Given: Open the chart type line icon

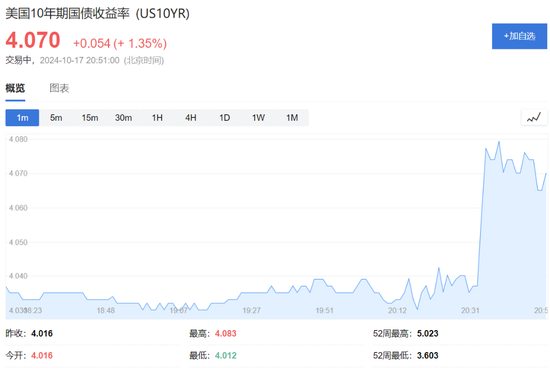Looking at the screenshot, I should (534, 118).
